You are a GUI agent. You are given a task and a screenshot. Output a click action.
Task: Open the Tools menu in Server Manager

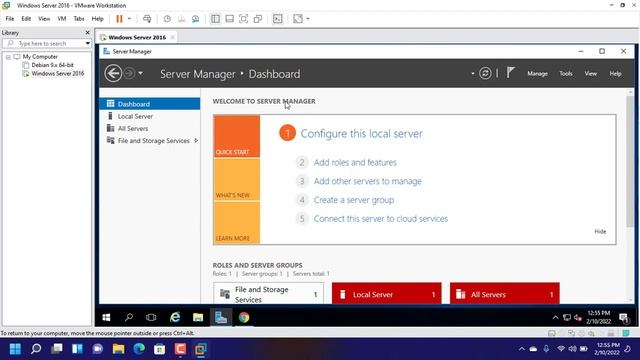pos(566,74)
